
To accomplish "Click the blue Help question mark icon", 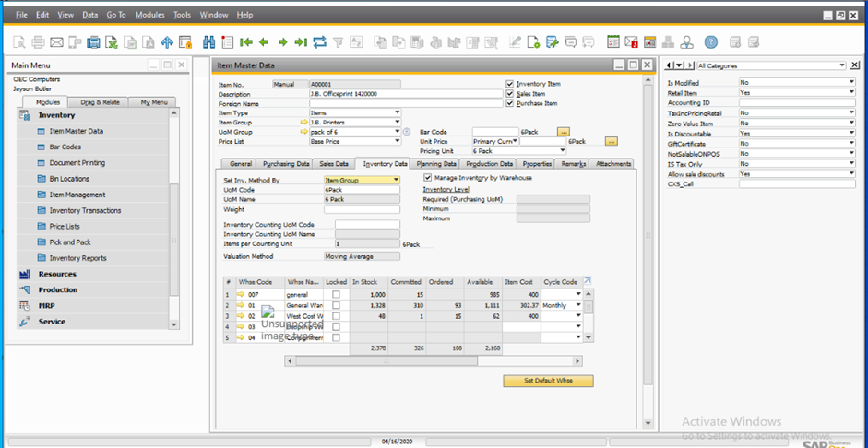I will click(711, 42).
